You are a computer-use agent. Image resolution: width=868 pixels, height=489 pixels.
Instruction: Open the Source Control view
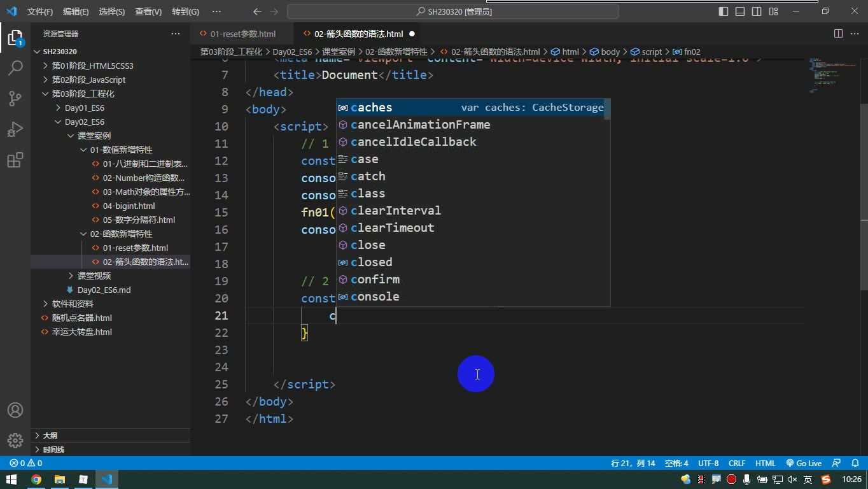click(x=15, y=98)
